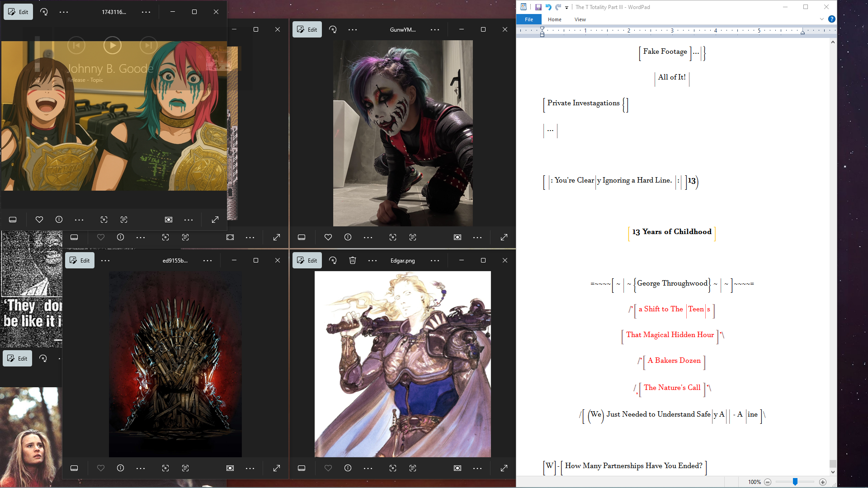Scan text in the 1743116 photo window
The width and height of the screenshot is (868, 488).
[x=124, y=220]
